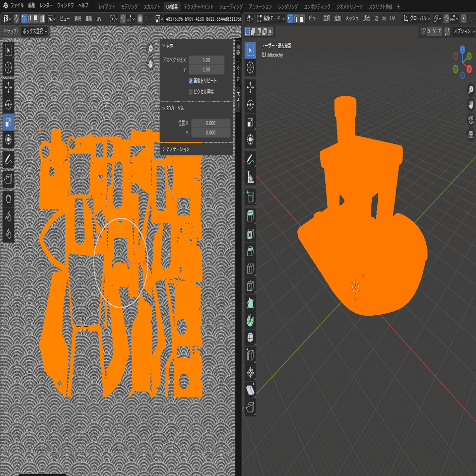The image size is (476, 476).
Task: Switch perspective/orthographic view with grid icon
Action: [x=471, y=134]
